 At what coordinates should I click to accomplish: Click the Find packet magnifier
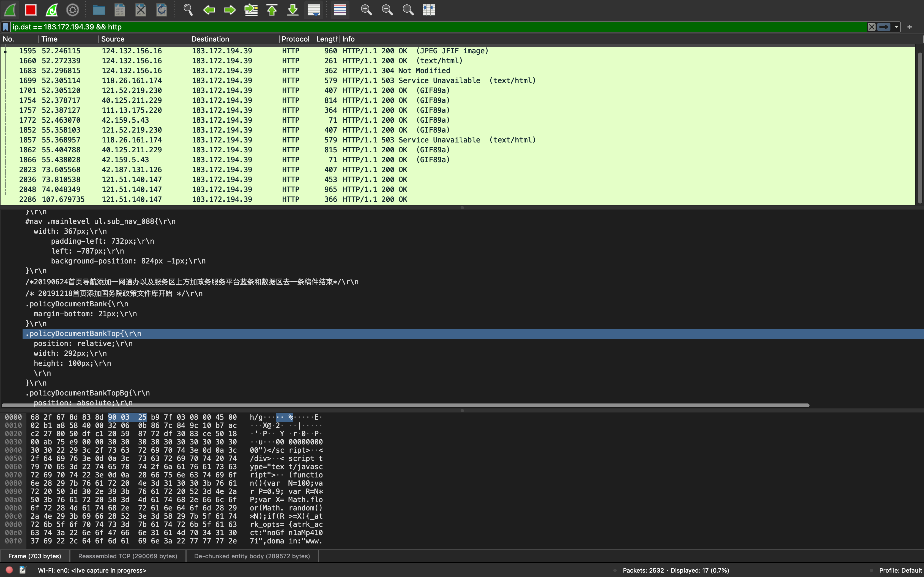188,10
